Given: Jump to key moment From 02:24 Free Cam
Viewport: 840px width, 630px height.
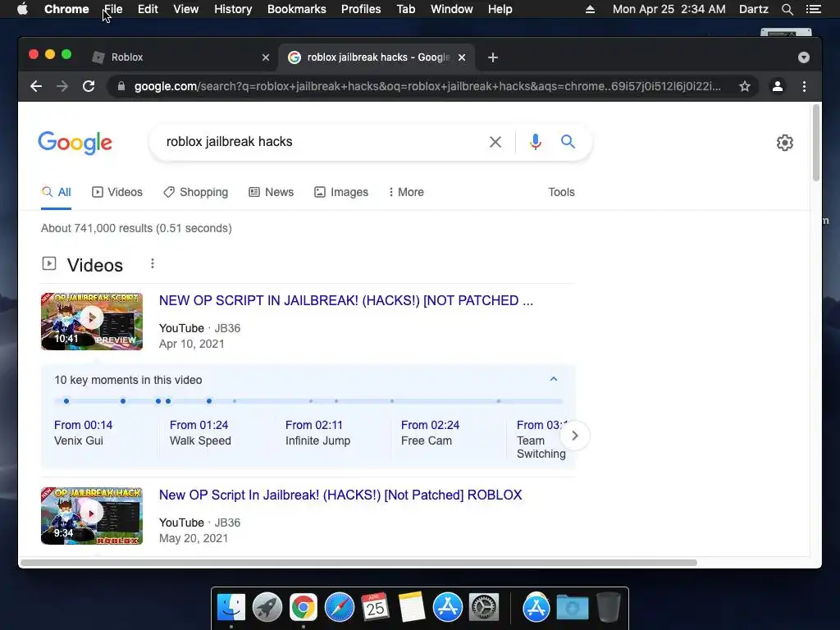Looking at the screenshot, I should pos(430,433).
